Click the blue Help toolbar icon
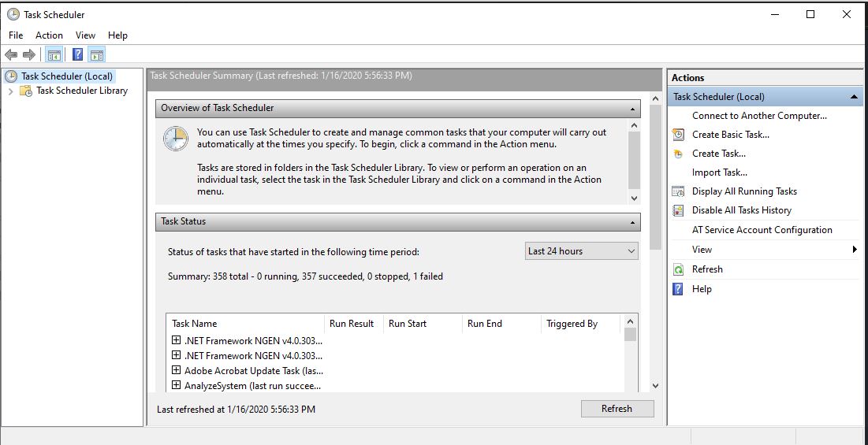Viewport: 868px width, 445px height. 78,54
